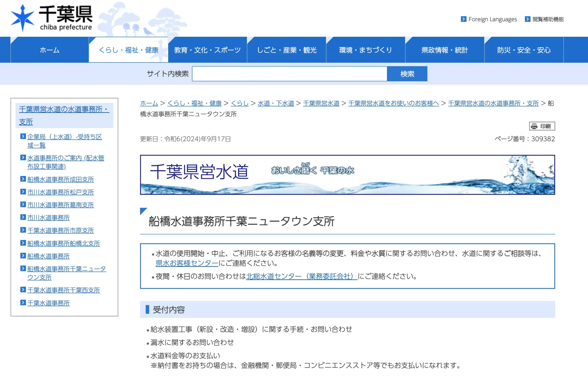588x381 pixels.
Task: Click the 千葉県営水道 banner image
Action: tap(347, 175)
